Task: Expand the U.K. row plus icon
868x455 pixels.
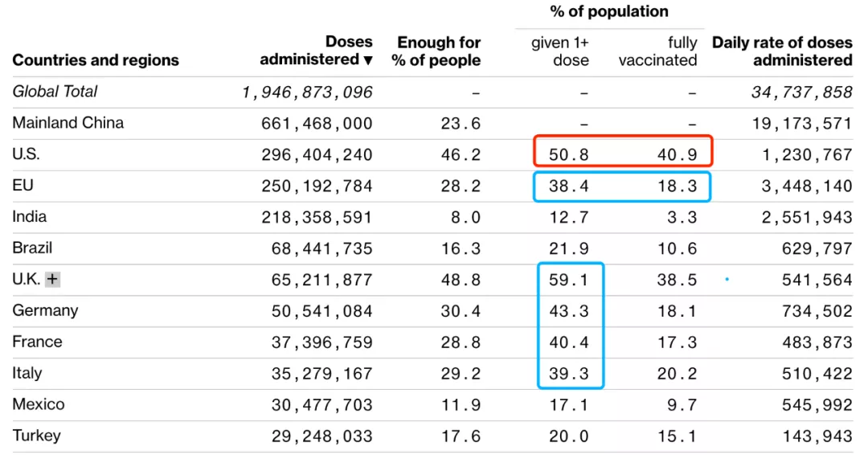Action: 52,280
